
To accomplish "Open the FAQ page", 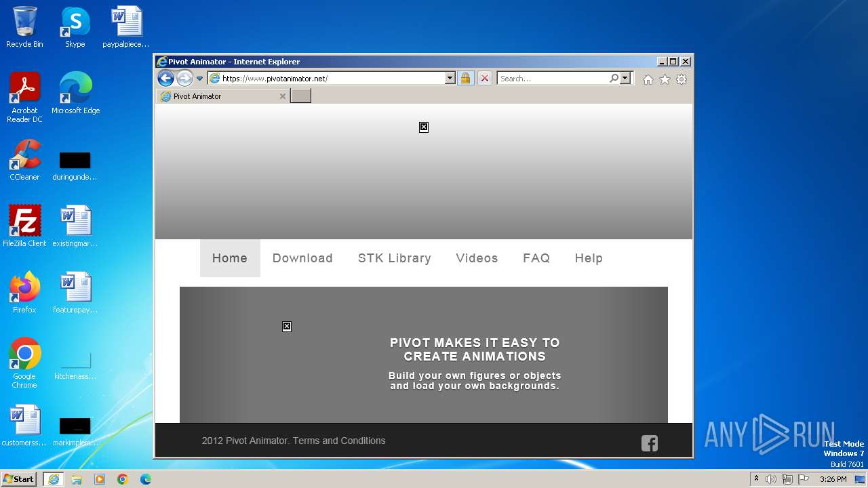I will click(536, 258).
